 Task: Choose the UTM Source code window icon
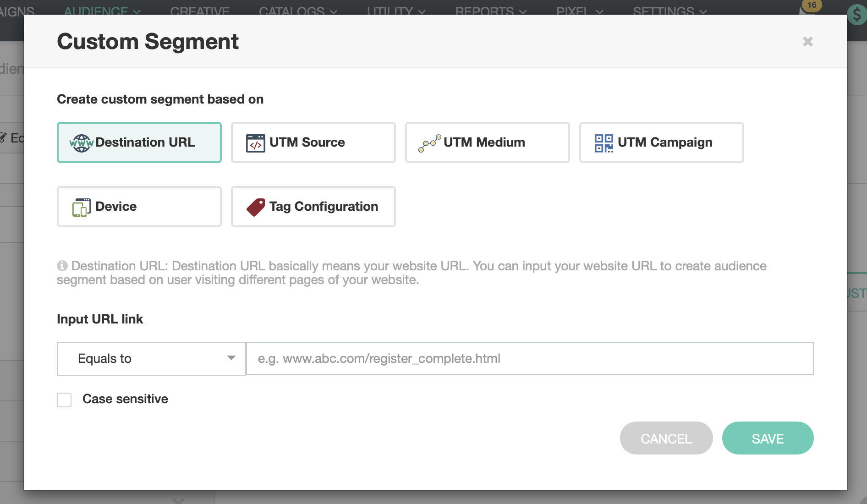(x=255, y=143)
